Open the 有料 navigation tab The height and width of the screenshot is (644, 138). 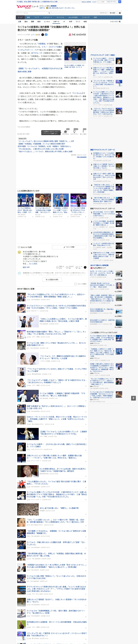(95, 17)
